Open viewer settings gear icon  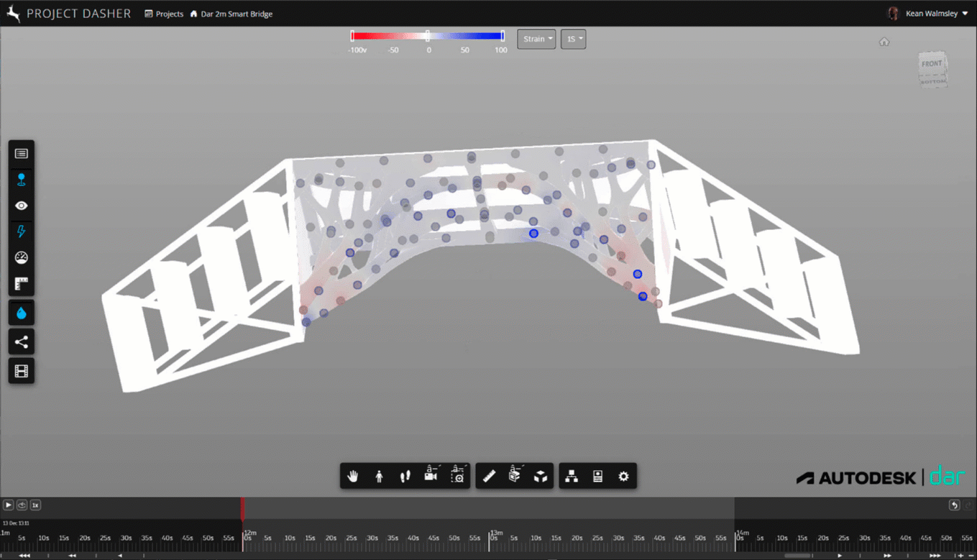tap(623, 476)
